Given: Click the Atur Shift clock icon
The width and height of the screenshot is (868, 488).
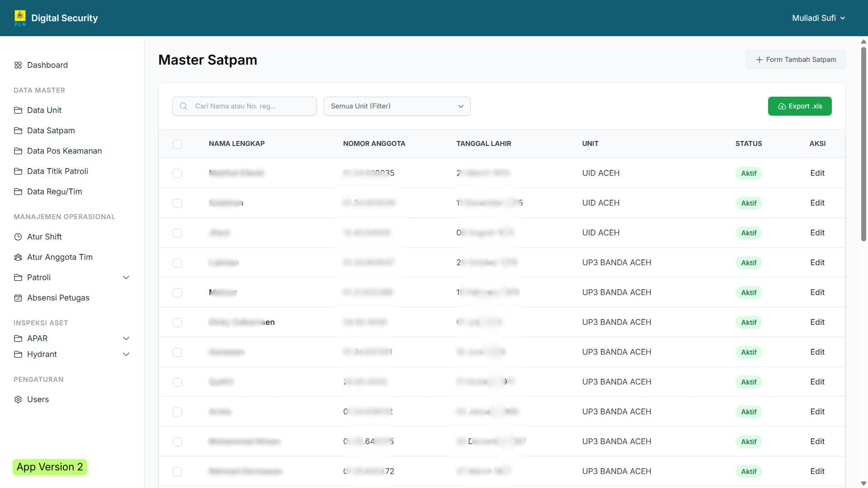Looking at the screenshot, I should coord(18,237).
